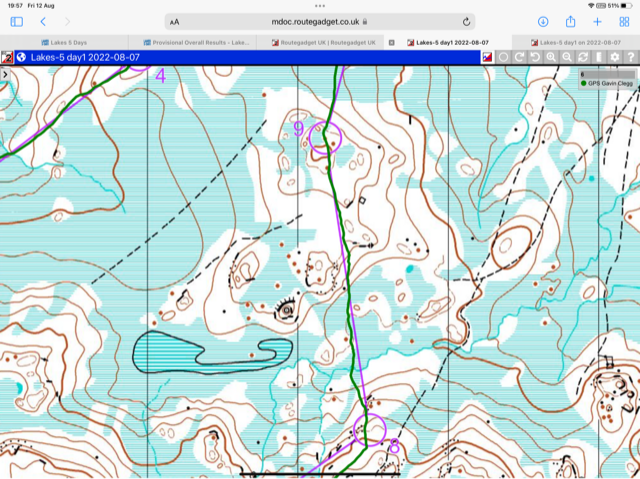Screen dimensions: 640x479
Task: Click the GPS Gavin Clegg route entry
Action: [611, 84]
